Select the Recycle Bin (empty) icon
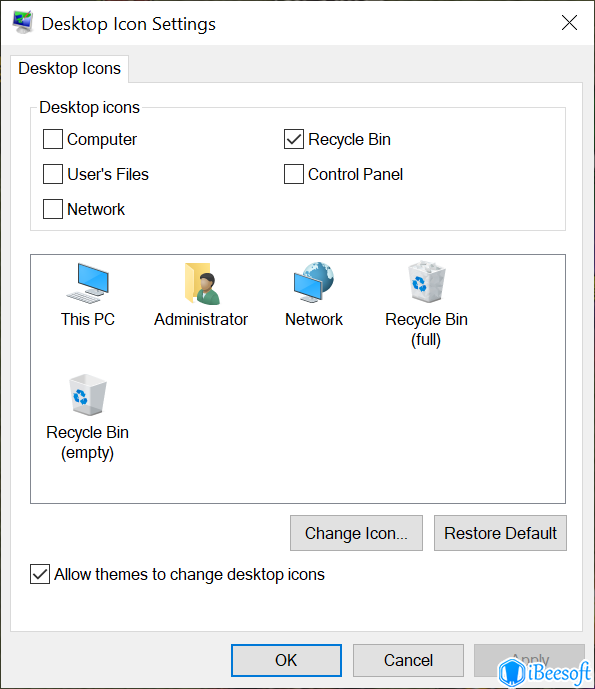The height and width of the screenshot is (689, 595). [87, 395]
